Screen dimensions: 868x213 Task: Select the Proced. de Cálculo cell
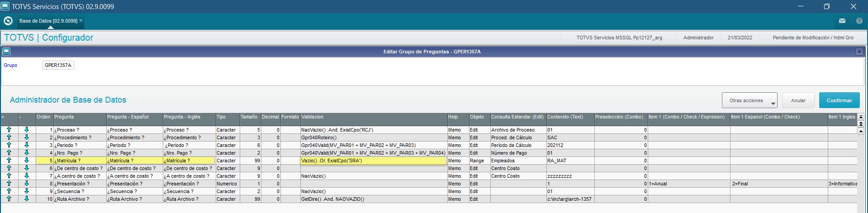tap(518, 137)
